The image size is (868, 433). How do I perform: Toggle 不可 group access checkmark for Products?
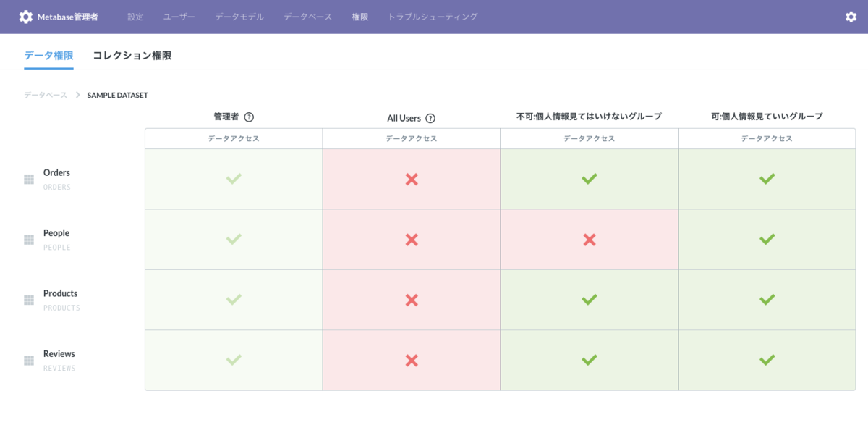click(x=590, y=299)
